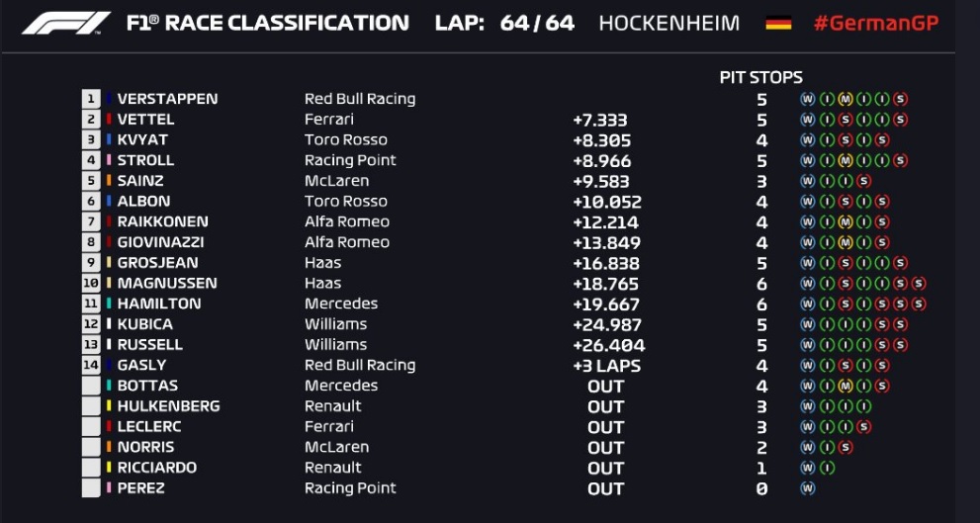Viewport: 980px width, 523px height.
Task: Click Verstappen's medium tyre icon
Action: point(845,99)
